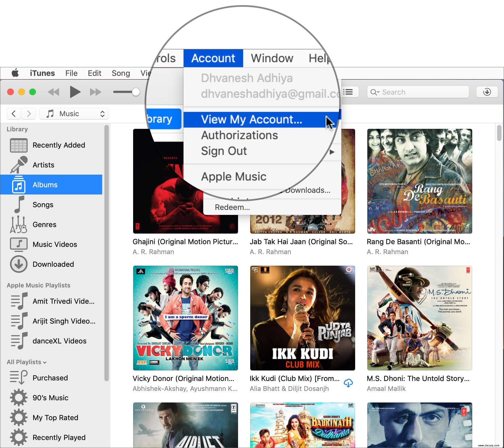Screen dimensions: 504x448
Task: Click the Recently Played gear icon
Action: tap(19, 437)
